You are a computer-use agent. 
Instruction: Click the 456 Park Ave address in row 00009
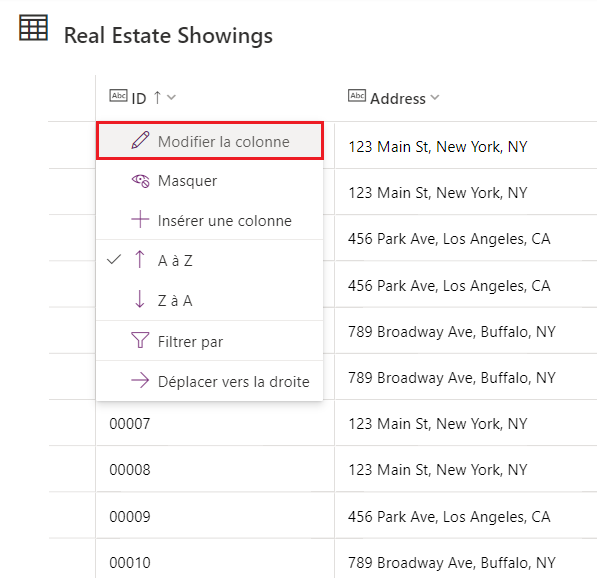click(449, 517)
